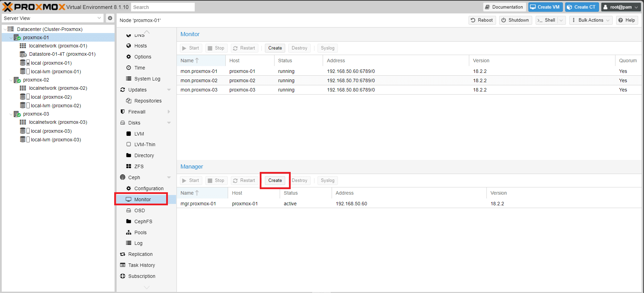The height and width of the screenshot is (293, 644).
Task: Click the Pools icon
Action: click(129, 232)
